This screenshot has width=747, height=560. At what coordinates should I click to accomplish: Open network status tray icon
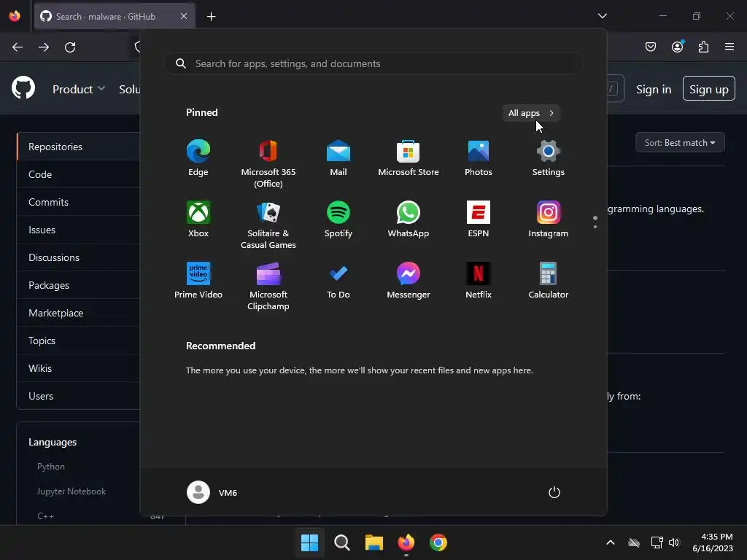point(657,542)
